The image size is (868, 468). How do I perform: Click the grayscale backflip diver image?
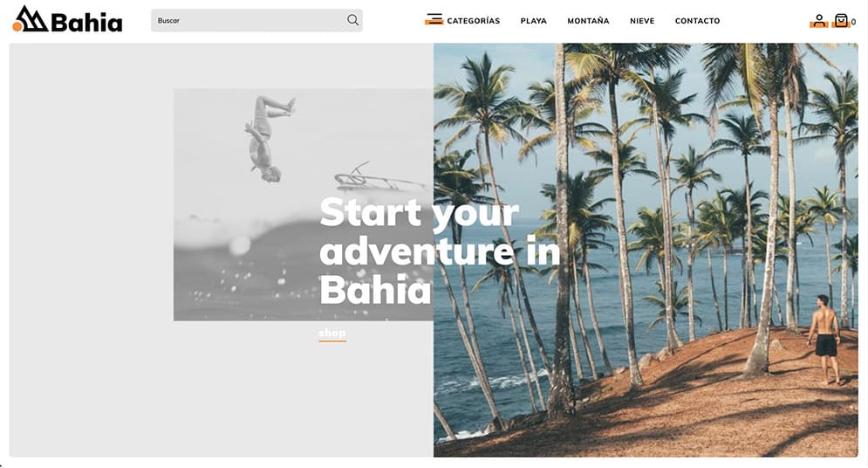click(x=304, y=204)
